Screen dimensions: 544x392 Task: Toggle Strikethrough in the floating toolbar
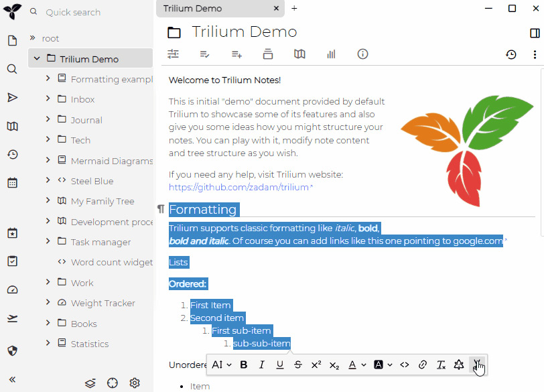(x=297, y=365)
